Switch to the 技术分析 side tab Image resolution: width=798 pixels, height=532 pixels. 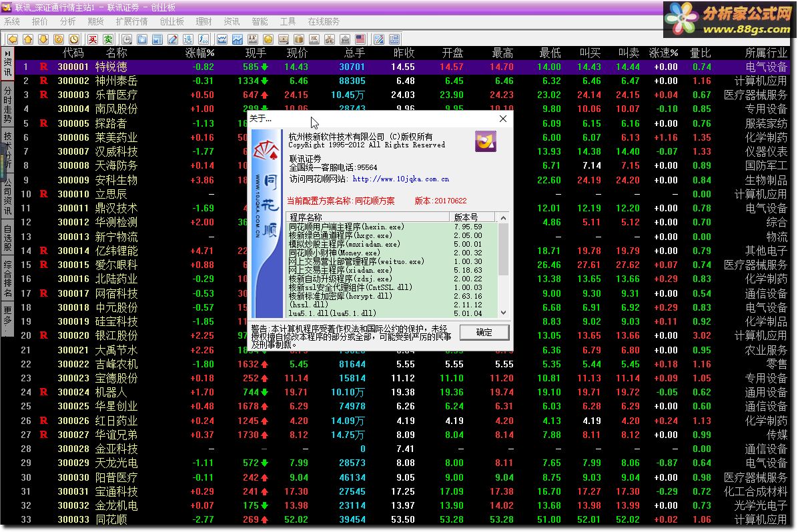click(x=7, y=149)
